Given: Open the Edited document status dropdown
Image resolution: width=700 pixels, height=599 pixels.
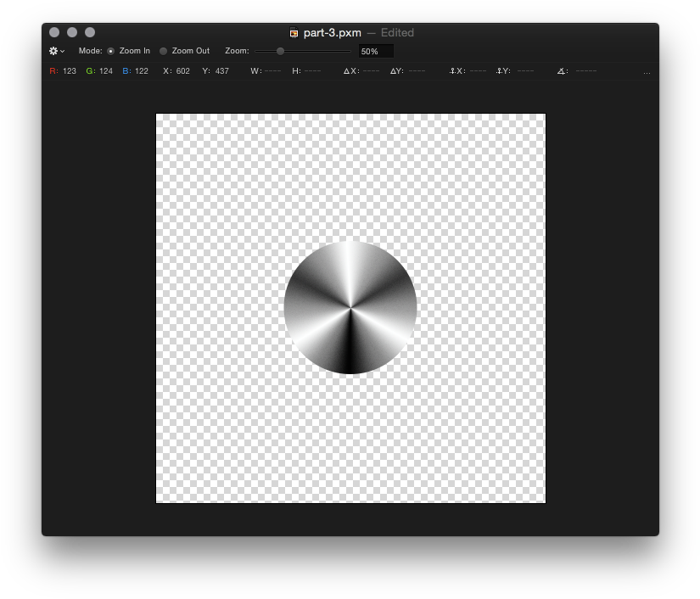Looking at the screenshot, I should tap(396, 33).
